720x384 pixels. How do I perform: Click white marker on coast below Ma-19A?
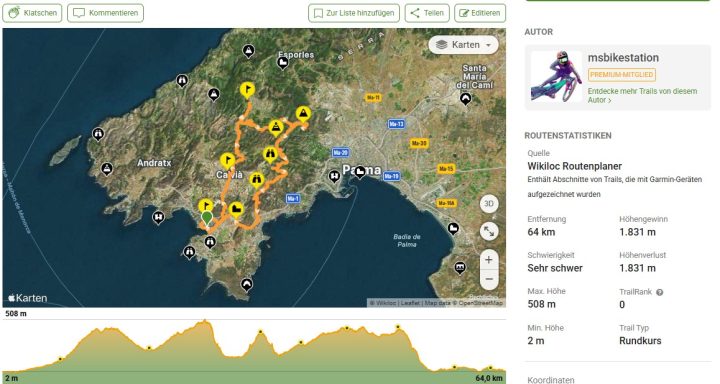click(453, 228)
